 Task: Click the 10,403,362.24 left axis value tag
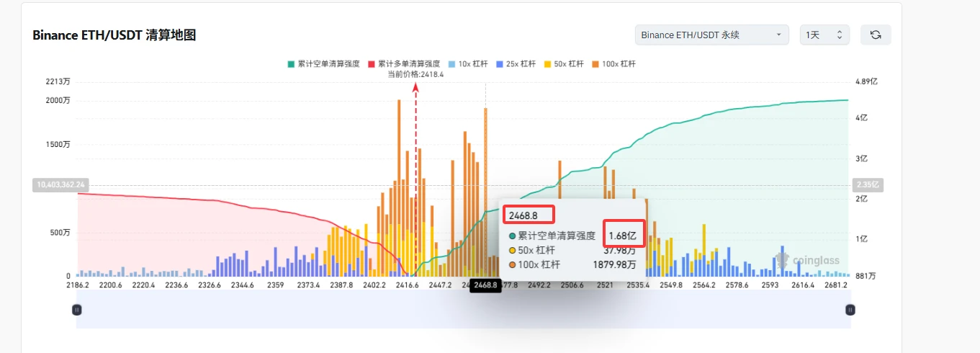(59, 185)
